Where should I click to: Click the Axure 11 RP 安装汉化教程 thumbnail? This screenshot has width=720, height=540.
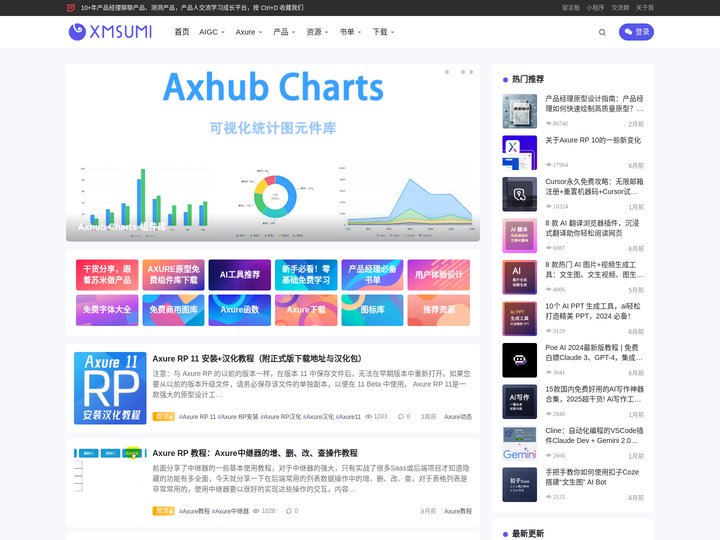(110, 388)
